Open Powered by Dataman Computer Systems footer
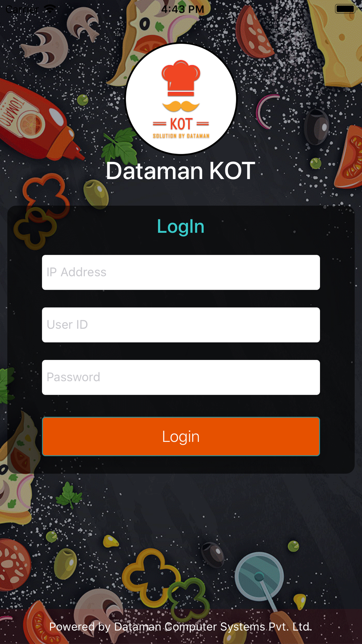362x644 pixels. 181,627
